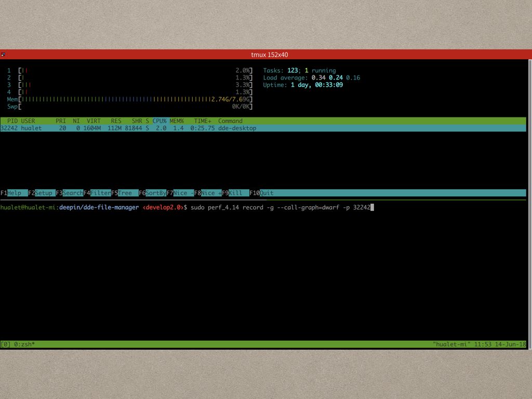The image size is (532, 399).
Task: Decrease process priority with F7Nice-
Action: pos(179,193)
